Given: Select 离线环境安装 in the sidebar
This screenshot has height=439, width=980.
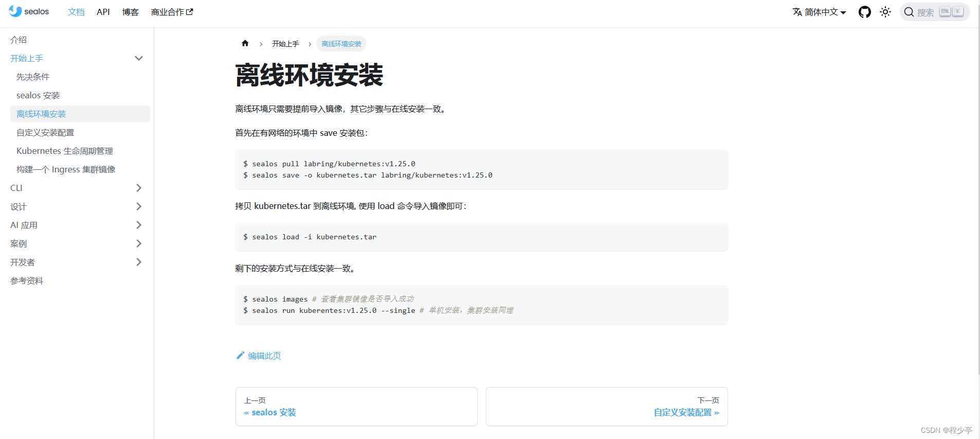Looking at the screenshot, I should click(80, 114).
